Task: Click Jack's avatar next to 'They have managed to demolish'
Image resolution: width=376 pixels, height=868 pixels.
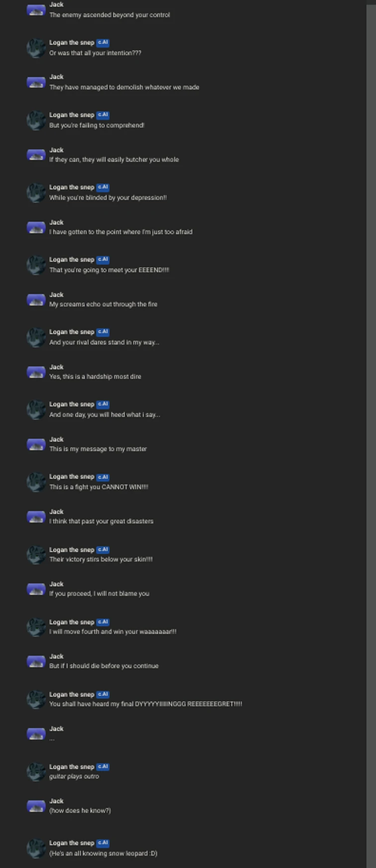Action: click(x=36, y=82)
